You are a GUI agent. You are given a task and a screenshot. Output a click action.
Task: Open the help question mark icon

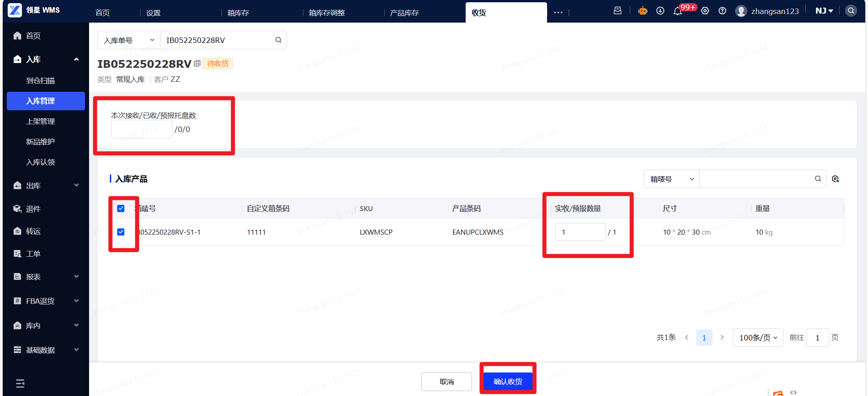(722, 10)
